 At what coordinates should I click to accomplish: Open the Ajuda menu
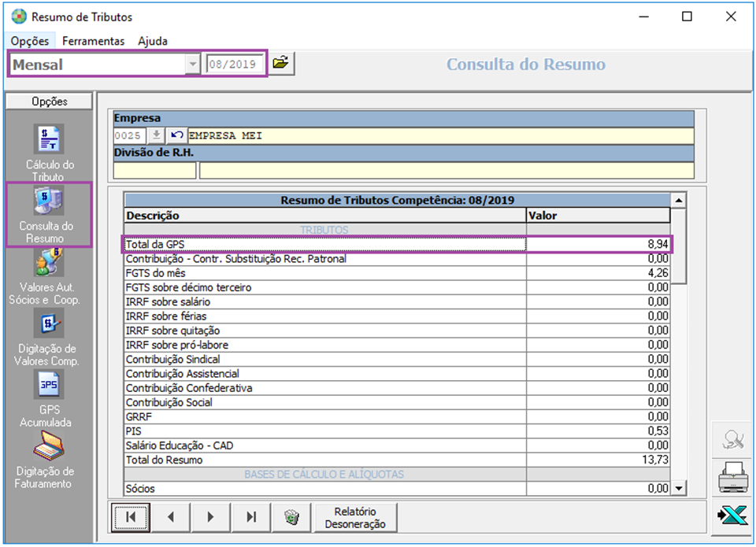152,41
